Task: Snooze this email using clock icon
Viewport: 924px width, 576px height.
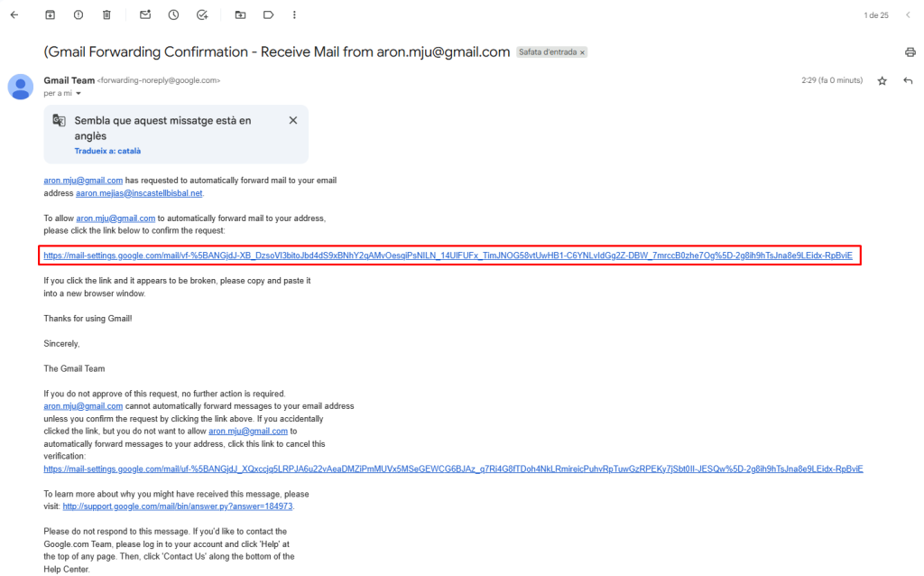Action: (173, 15)
